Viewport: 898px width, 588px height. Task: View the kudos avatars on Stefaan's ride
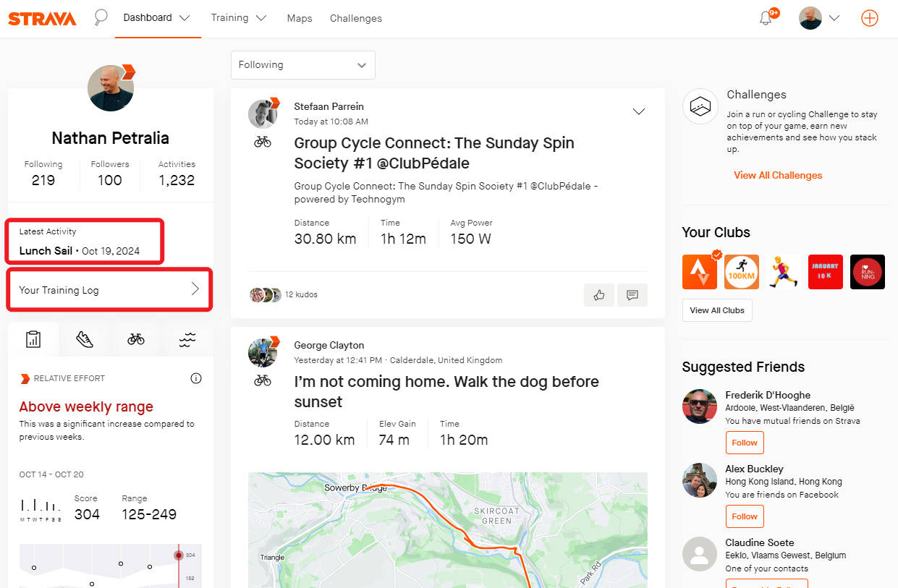265,294
